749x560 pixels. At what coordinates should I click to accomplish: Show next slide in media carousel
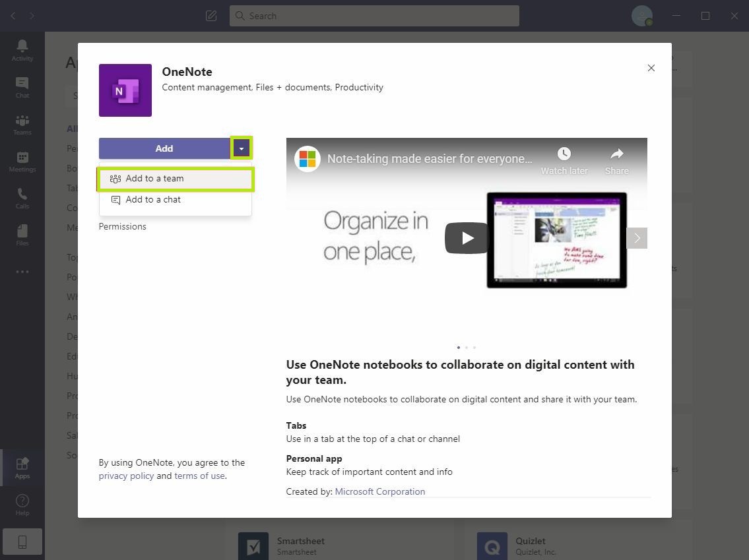tap(637, 237)
